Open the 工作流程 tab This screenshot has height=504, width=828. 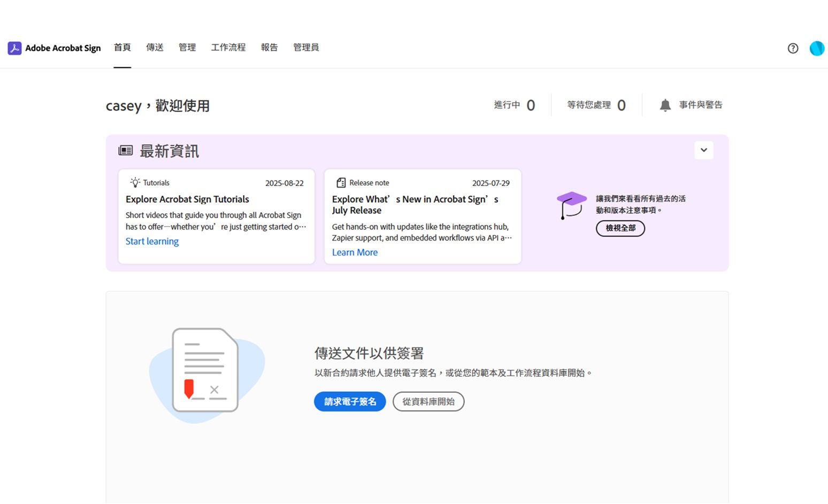[x=228, y=48]
